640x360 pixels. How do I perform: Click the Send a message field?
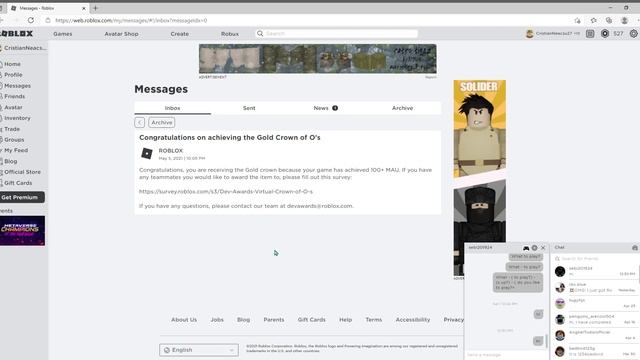[x=506, y=355]
